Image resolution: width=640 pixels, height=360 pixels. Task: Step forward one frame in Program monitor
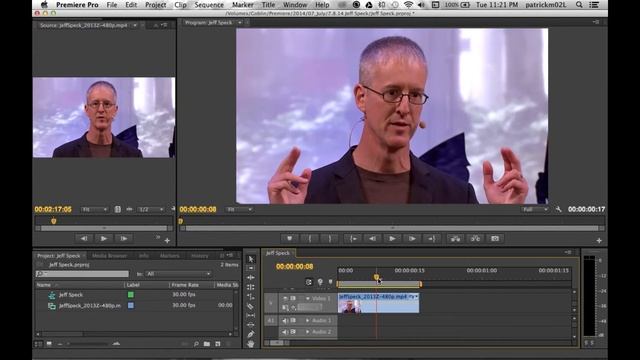(412, 239)
